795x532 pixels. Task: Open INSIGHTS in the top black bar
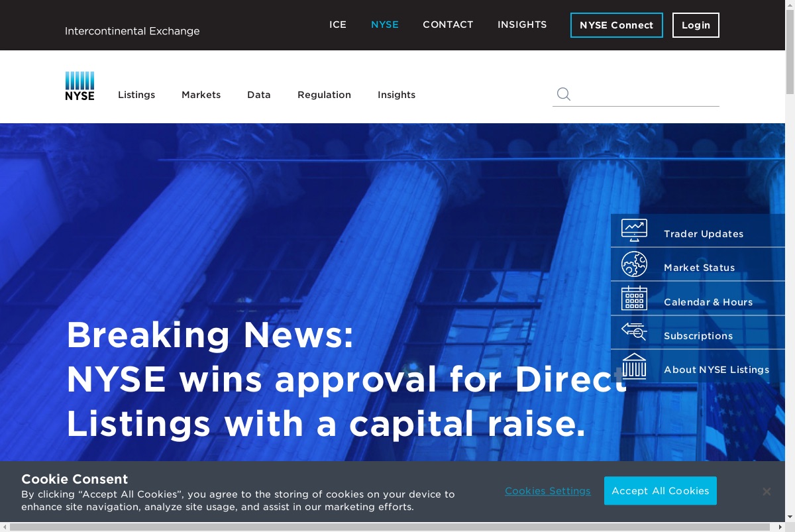click(522, 25)
